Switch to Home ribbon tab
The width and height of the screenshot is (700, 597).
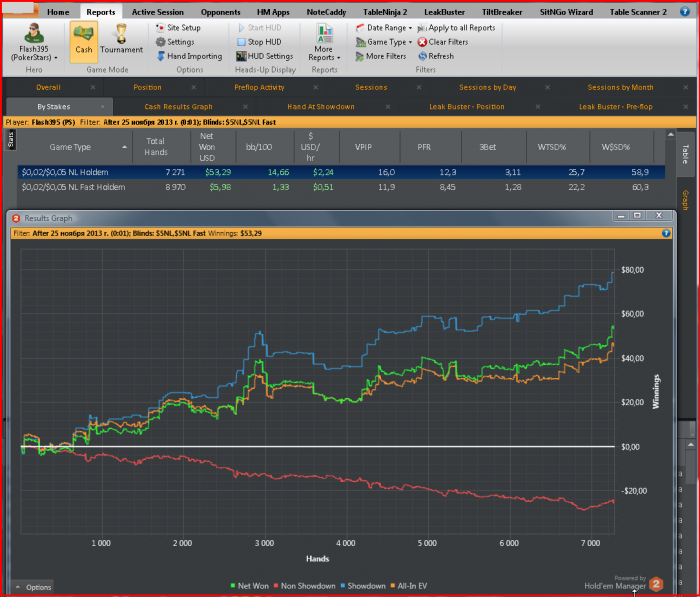58,12
